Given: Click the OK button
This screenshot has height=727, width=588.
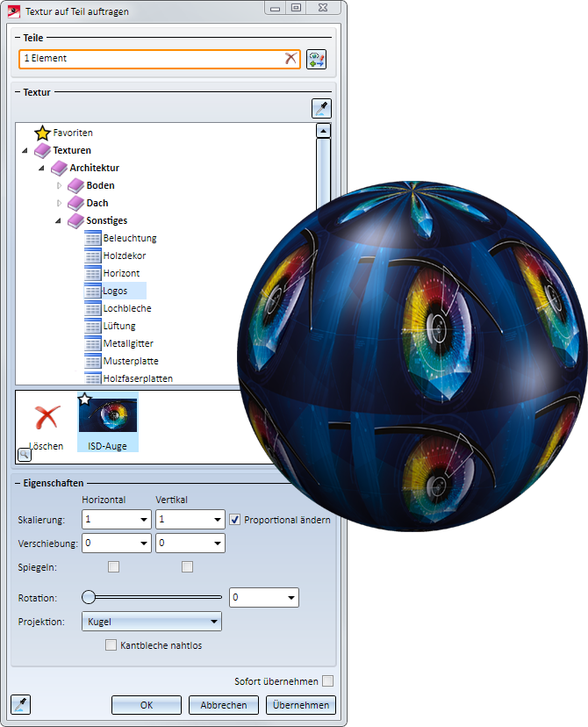Looking at the screenshot, I should 147,705.
